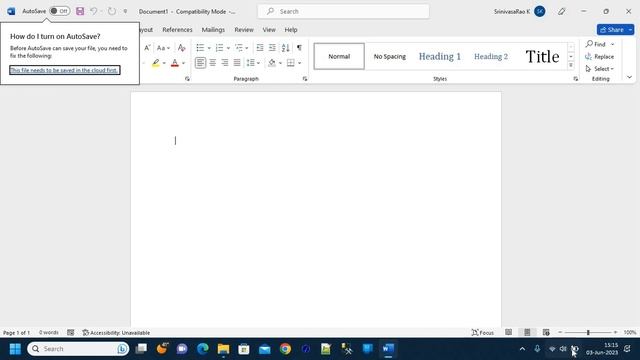Switch to the Review tab
This screenshot has height=360, width=640.
(x=244, y=30)
